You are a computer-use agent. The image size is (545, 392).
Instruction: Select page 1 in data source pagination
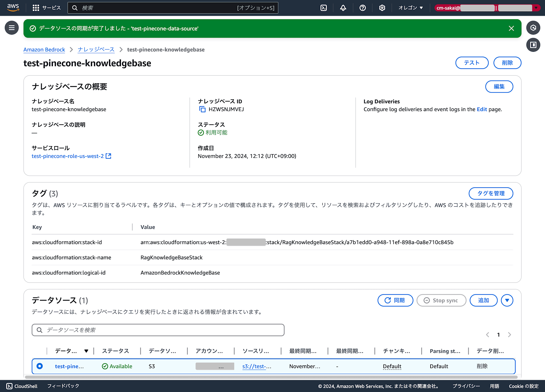tap(498, 335)
